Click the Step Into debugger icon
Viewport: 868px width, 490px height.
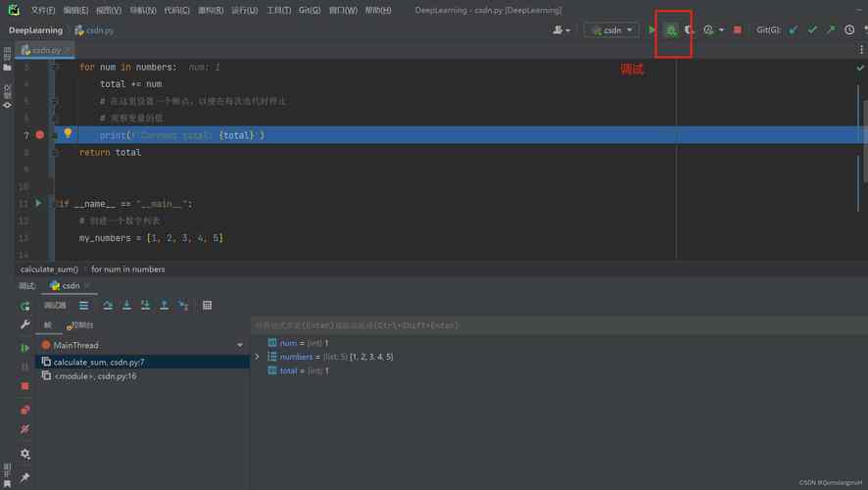126,306
